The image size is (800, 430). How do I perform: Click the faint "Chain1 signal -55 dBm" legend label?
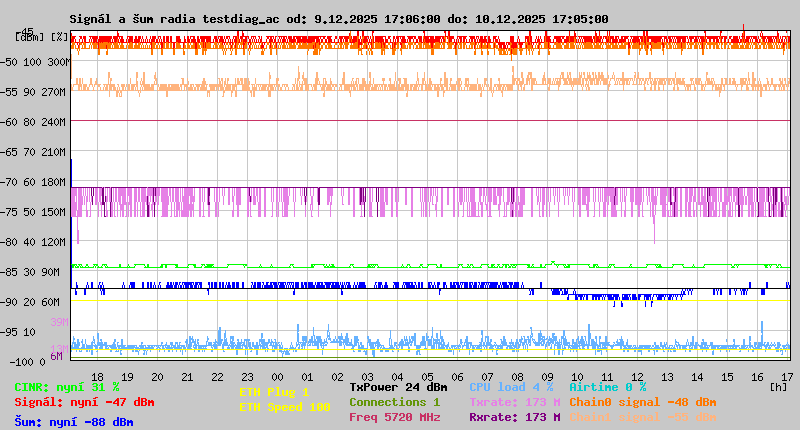pyautogui.click(x=643, y=417)
